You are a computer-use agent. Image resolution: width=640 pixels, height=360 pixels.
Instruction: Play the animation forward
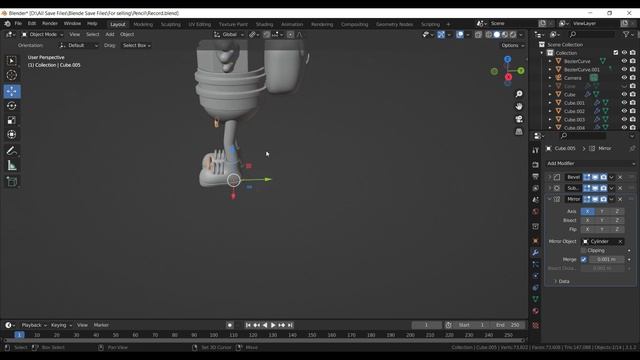[273, 325]
